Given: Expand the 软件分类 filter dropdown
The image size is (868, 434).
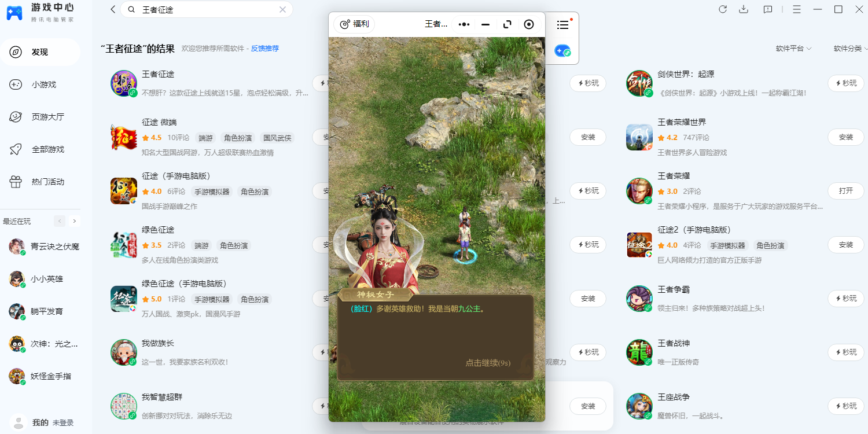Looking at the screenshot, I should [851, 49].
